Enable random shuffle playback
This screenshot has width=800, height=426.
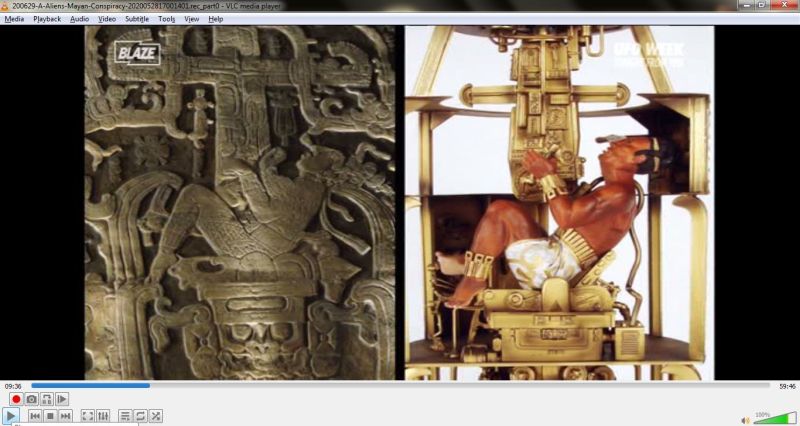click(156, 416)
